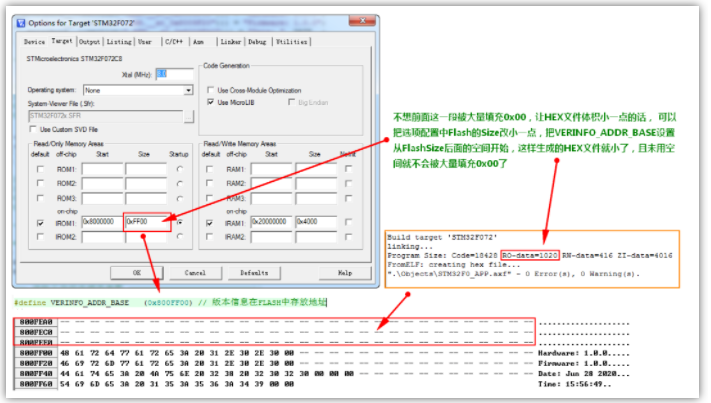The image size is (711, 403).
Task: Toggle the Use MicroLIB checkbox
Action: click(x=210, y=102)
